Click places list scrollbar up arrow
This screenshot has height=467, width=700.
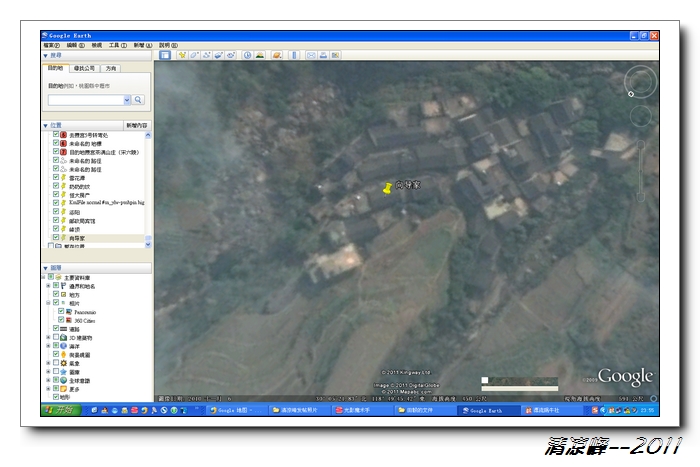[x=148, y=135]
